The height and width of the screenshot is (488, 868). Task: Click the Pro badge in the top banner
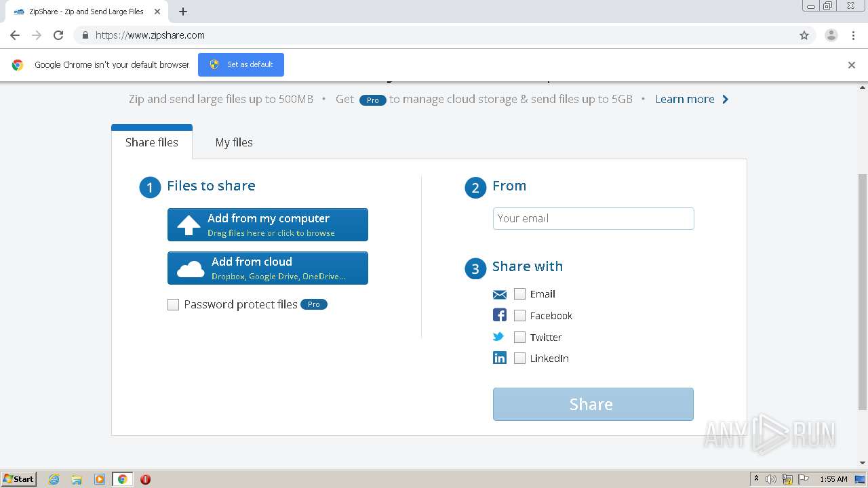pos(372,100)
